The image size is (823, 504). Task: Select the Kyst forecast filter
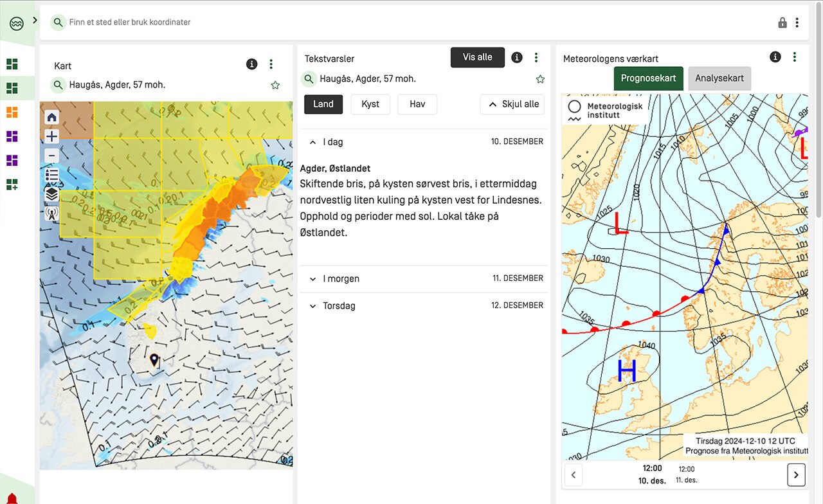pos(370,104)
